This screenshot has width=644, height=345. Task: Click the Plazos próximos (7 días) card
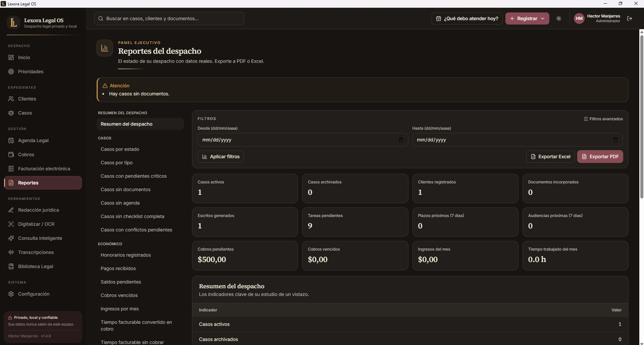pyautogui.click(x=465, y=222)
